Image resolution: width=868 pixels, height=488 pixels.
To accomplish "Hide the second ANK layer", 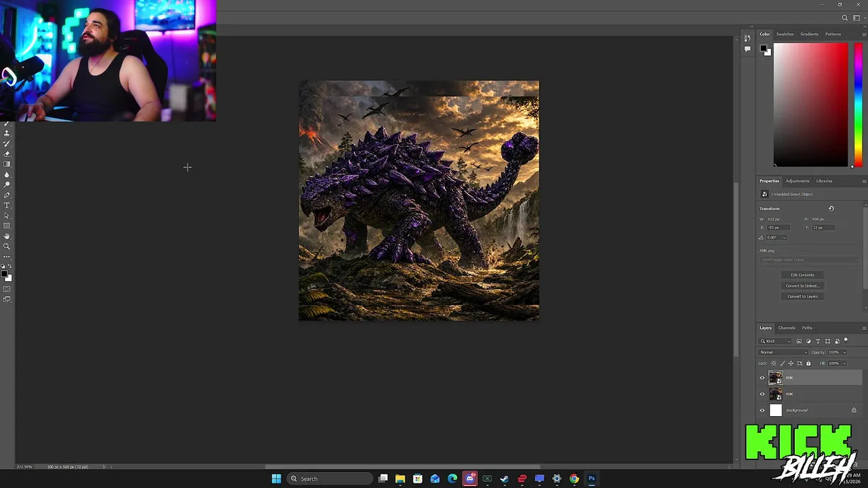I will 762,394.
